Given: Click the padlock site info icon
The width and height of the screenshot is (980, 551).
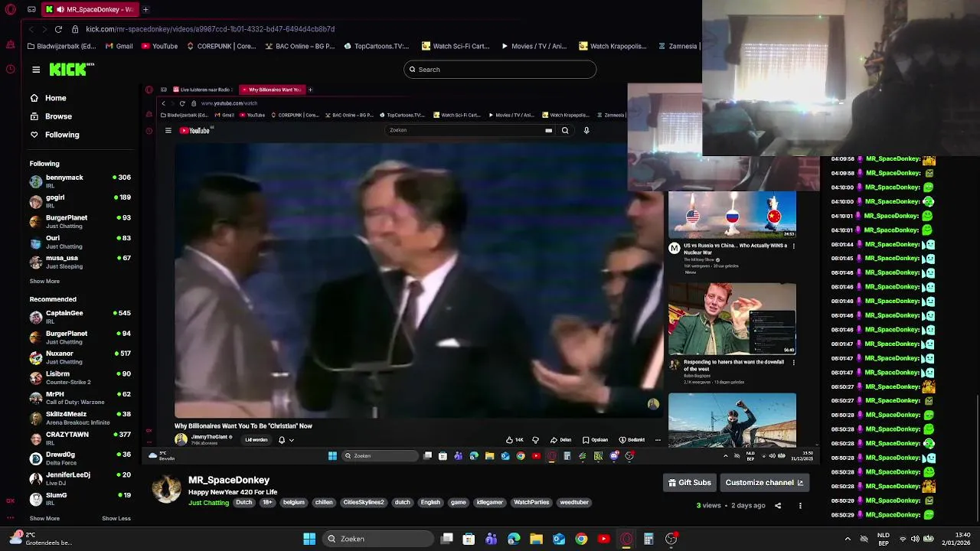Looking at the screenshot, I should point(75,29).
